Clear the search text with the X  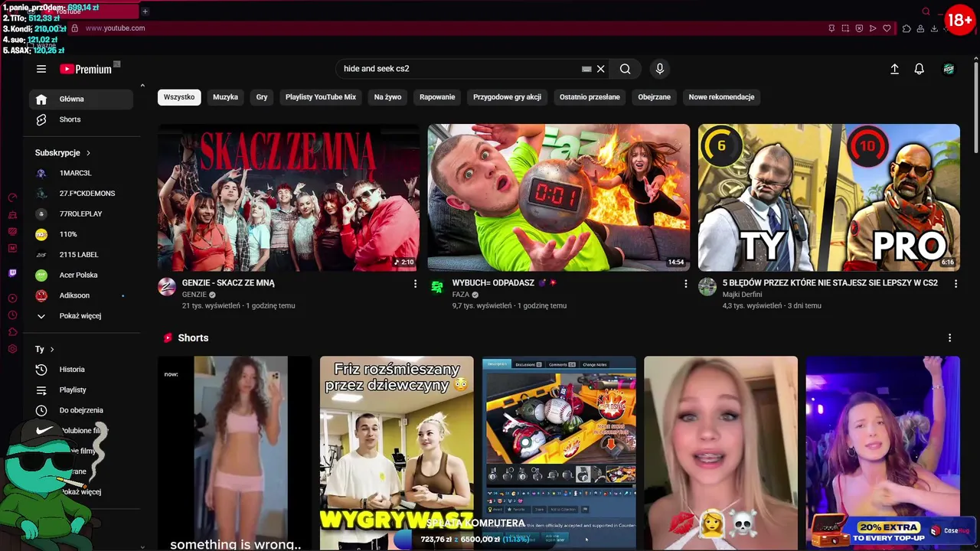tap(601, 69)
